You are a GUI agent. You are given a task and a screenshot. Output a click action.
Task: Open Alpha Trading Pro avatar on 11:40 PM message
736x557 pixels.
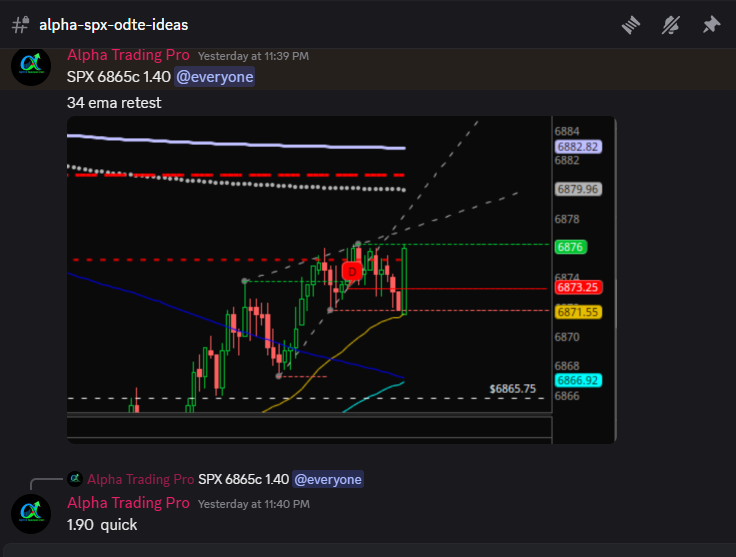click(31, 514)
